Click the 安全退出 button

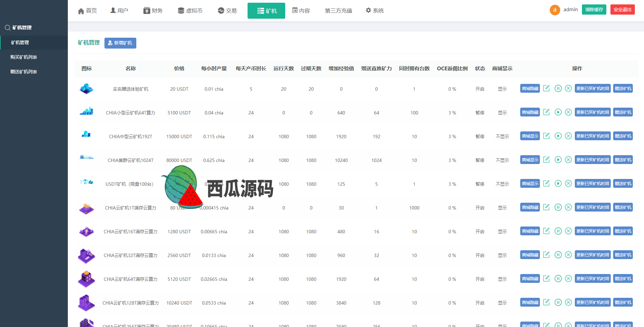click(x=623, y=10)
